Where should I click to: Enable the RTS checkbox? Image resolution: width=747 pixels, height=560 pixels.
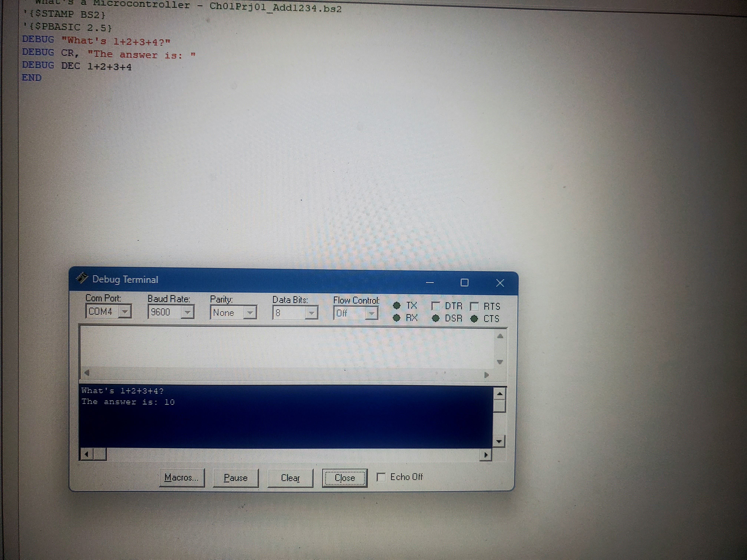474,306
